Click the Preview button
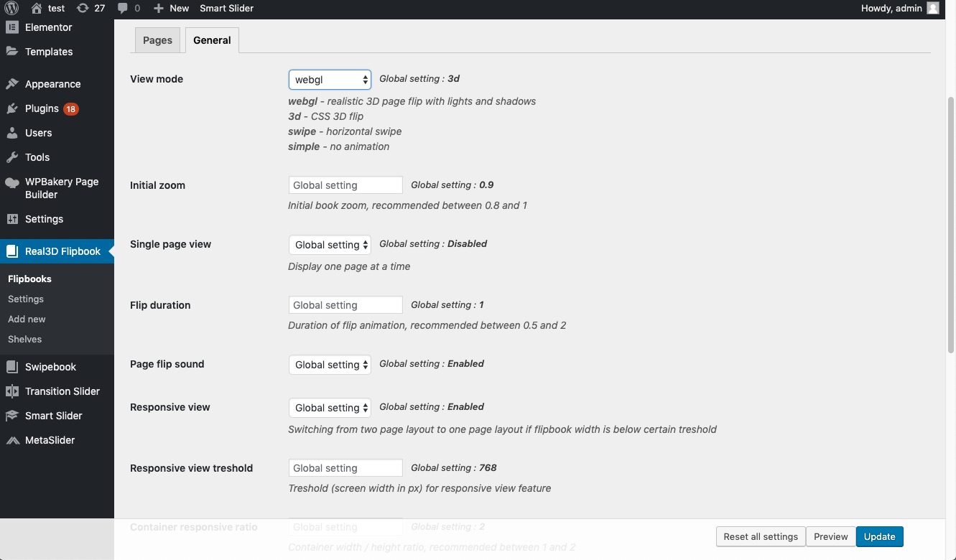Screen dimensions: 956x560 pyautogui.click(x=830, y=536)
